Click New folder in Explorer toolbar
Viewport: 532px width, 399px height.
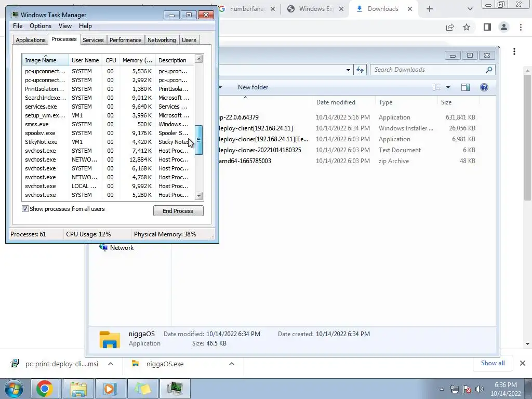pos(253,87)
